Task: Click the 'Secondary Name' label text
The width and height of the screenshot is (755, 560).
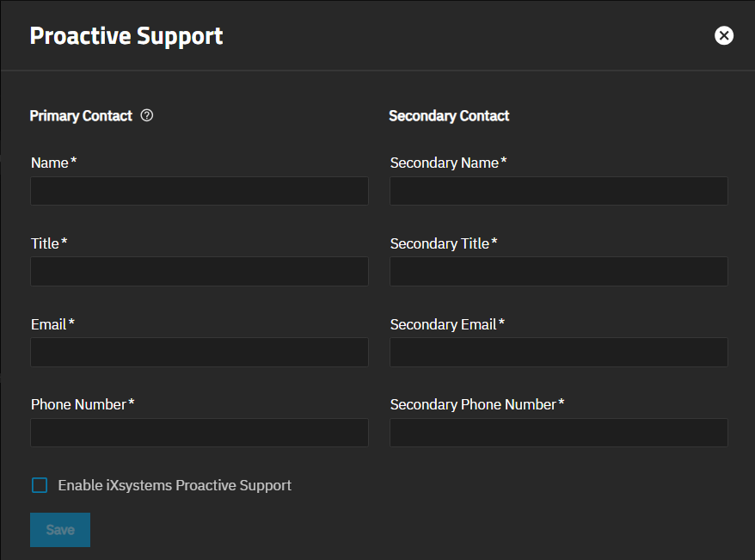Action: coord(444,163)
